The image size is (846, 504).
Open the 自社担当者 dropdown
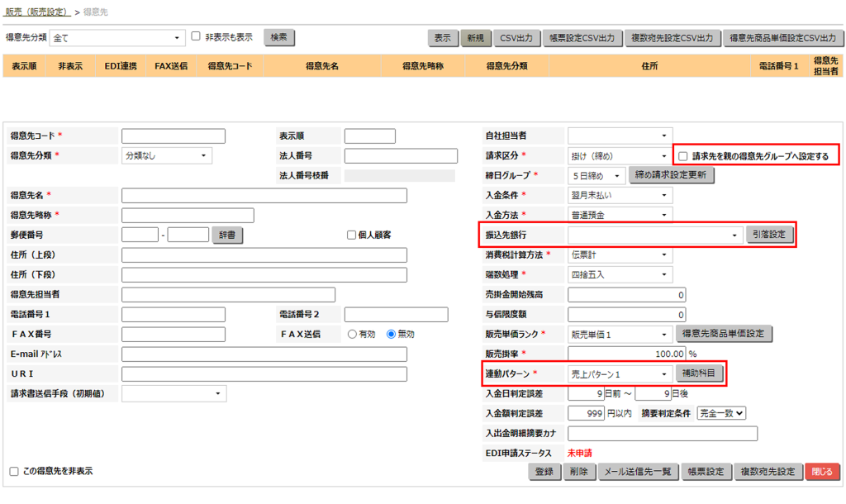tap(620, 136)
